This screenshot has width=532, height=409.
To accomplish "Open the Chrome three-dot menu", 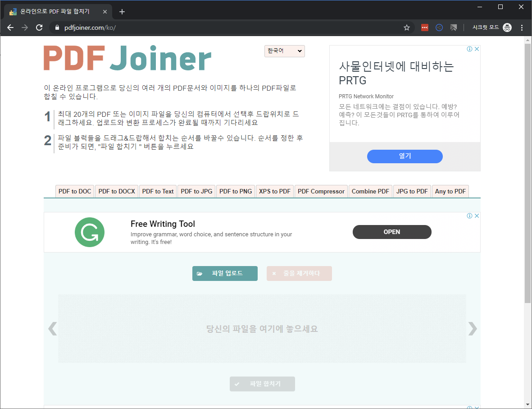I will pyautogui.click(x=522, y=28).
